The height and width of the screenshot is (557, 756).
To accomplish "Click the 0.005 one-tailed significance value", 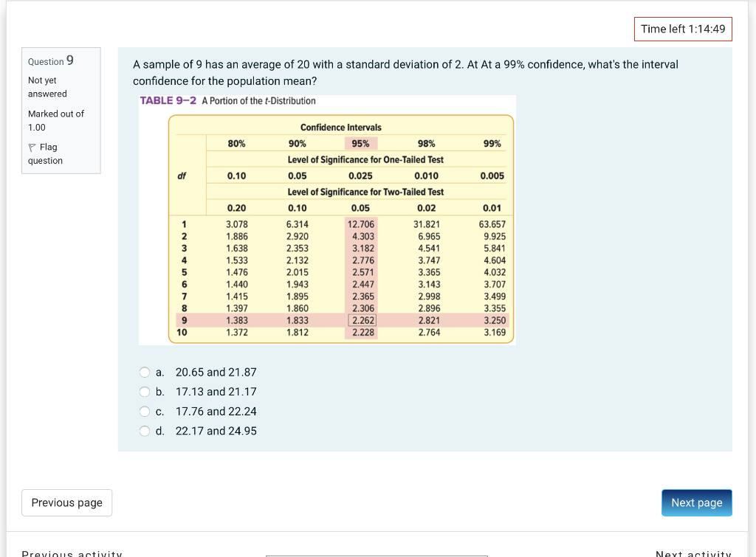I will click(x=492, y=176).
